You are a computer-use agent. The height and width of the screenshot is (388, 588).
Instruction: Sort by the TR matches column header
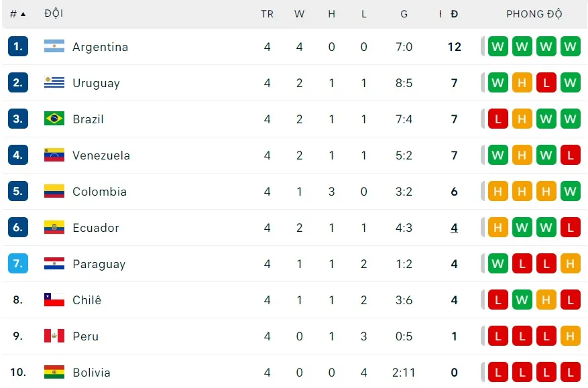point(267,14)
